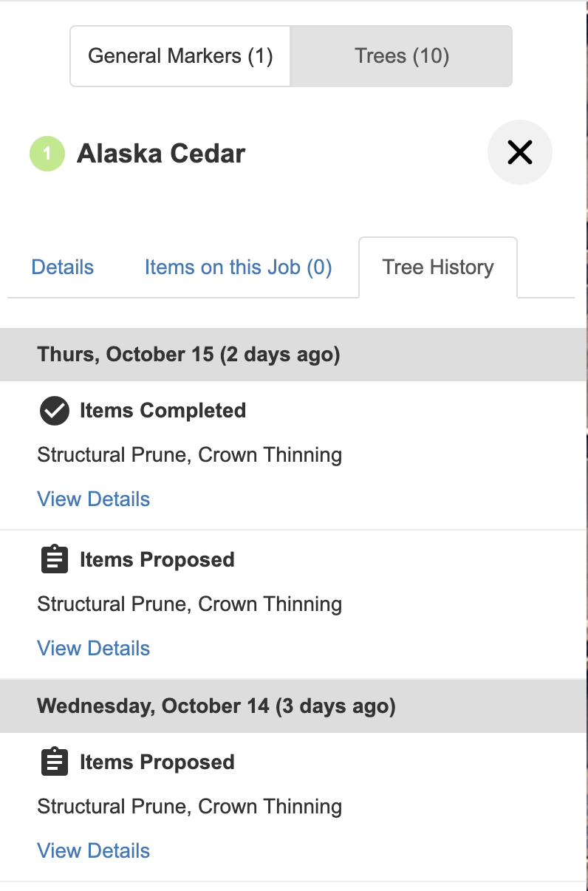Open the Details tab
The image size is (588, 891).
point(63,267)
